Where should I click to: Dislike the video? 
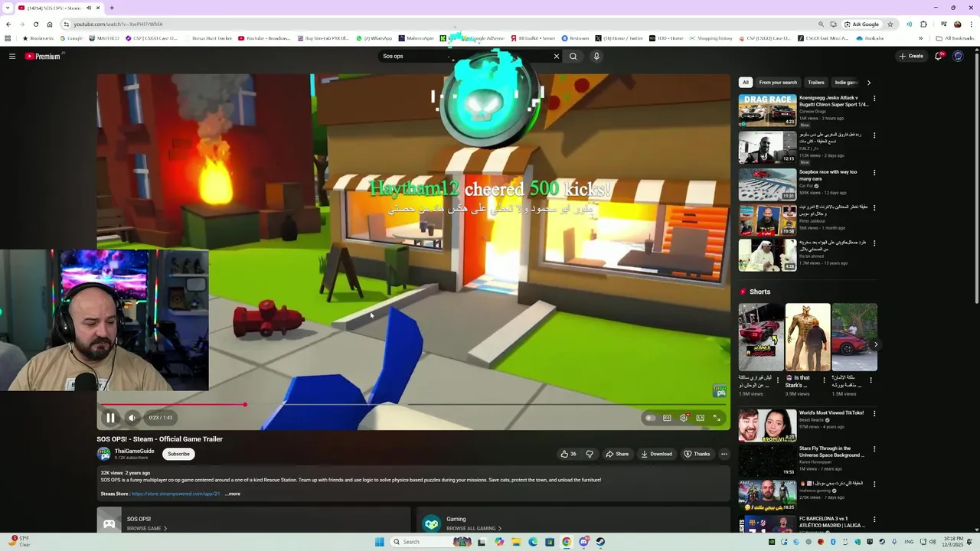590,454
